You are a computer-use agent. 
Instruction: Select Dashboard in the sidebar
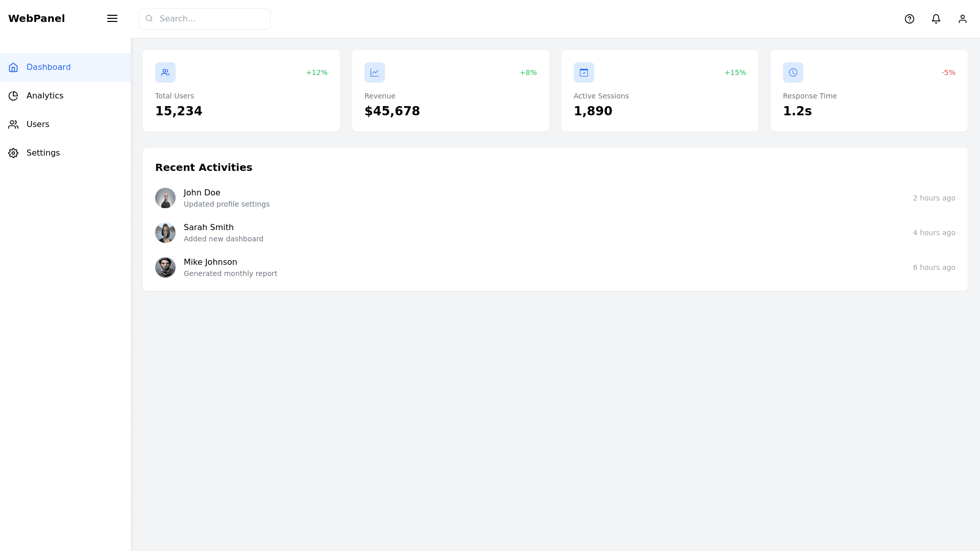click(x=48, y=67)
